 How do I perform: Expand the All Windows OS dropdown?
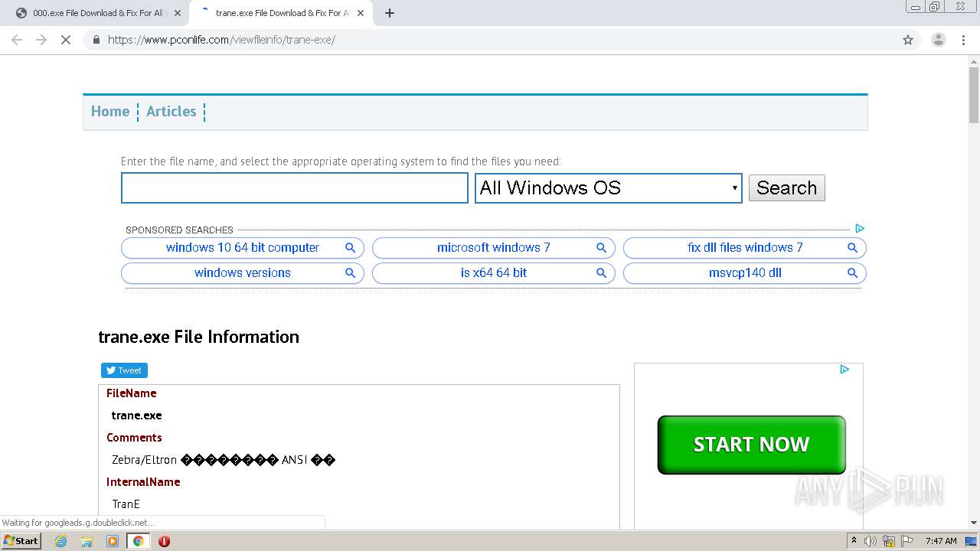click(x=609, y=188)
